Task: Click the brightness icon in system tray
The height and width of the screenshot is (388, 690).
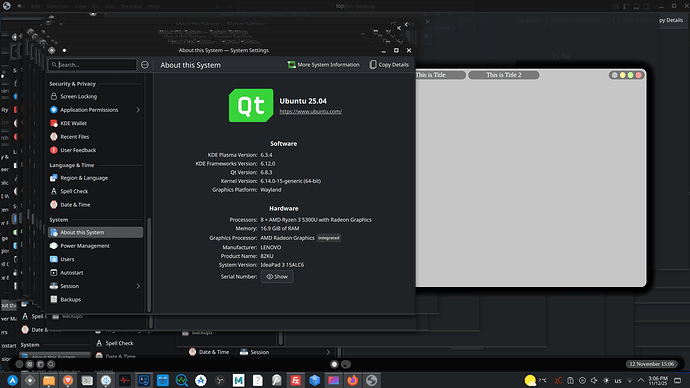Action: 606,381
